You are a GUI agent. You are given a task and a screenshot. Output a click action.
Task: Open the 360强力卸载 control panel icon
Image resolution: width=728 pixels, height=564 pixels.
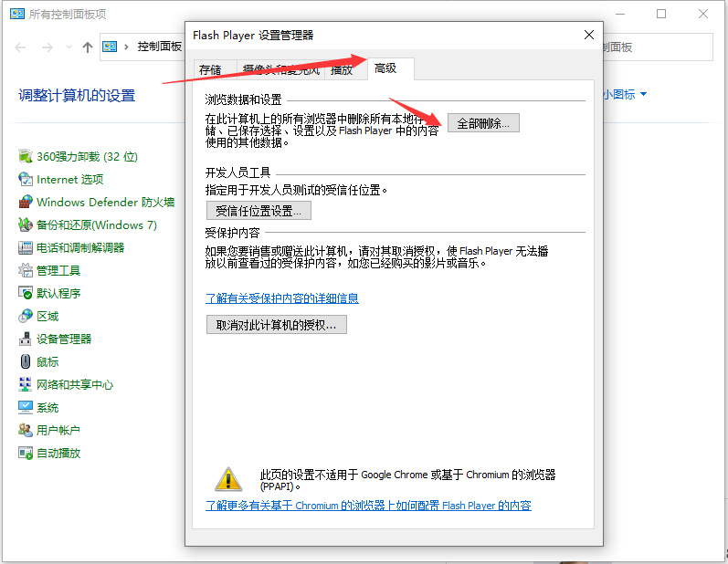(x=26, y=157)
